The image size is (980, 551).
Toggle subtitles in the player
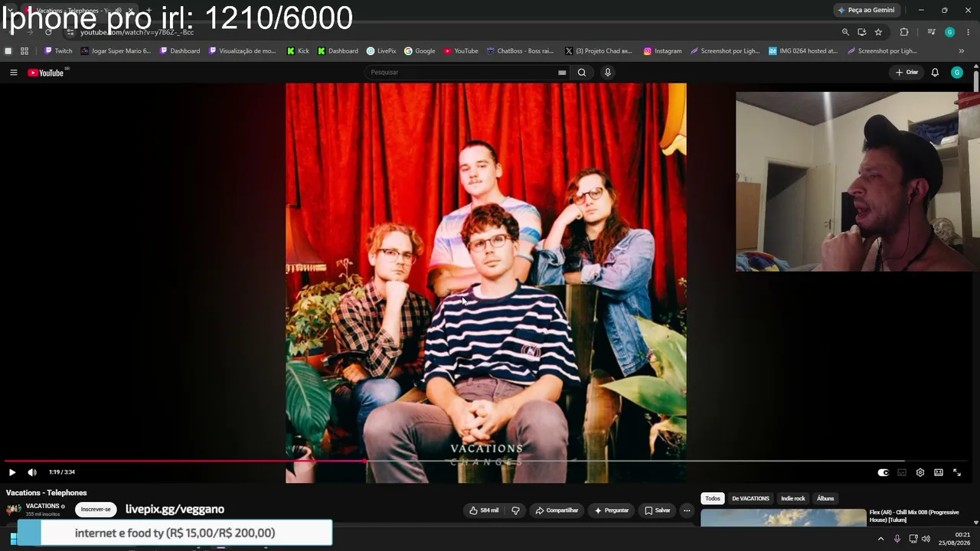pyautogui.click(x=902, y=472)
